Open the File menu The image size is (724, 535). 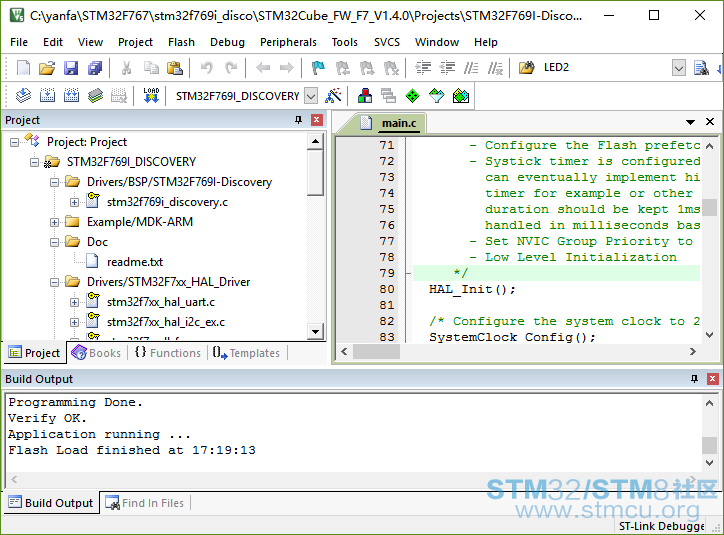pyautogui.click(x=19, y=42)
